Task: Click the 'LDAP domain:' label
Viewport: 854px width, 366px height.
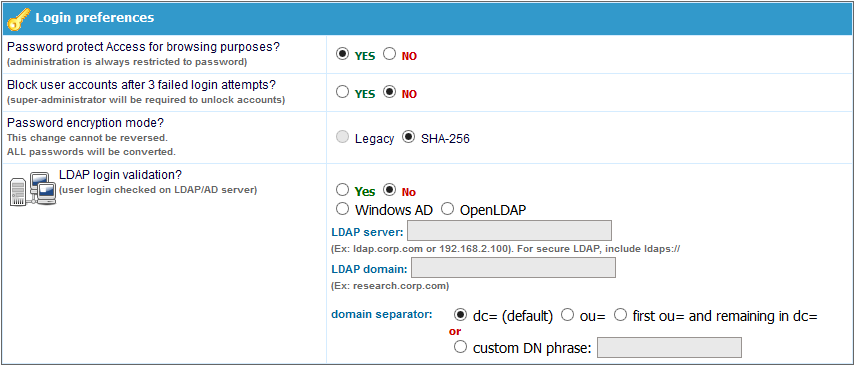Action: tap(369, 269)
